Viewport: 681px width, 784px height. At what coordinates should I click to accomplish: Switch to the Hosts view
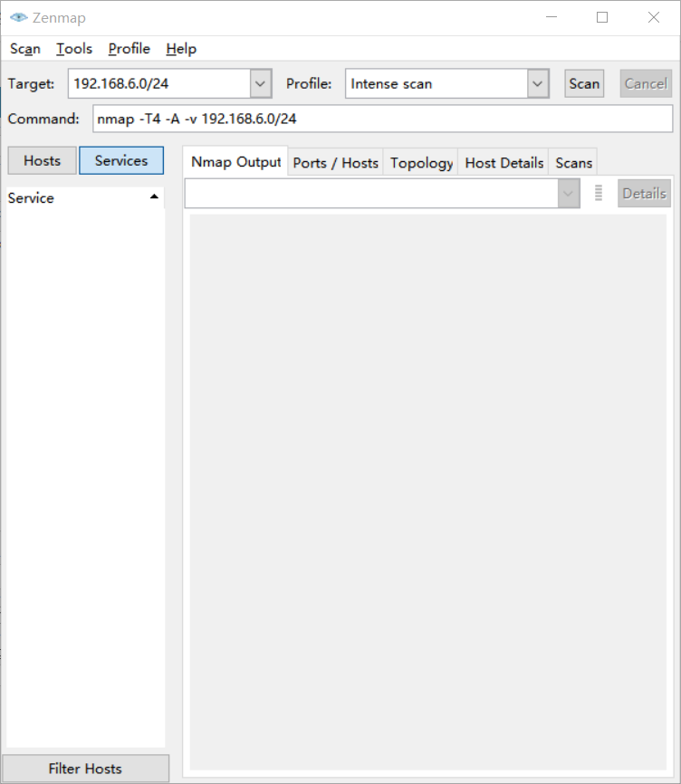(x=42, y=160)
